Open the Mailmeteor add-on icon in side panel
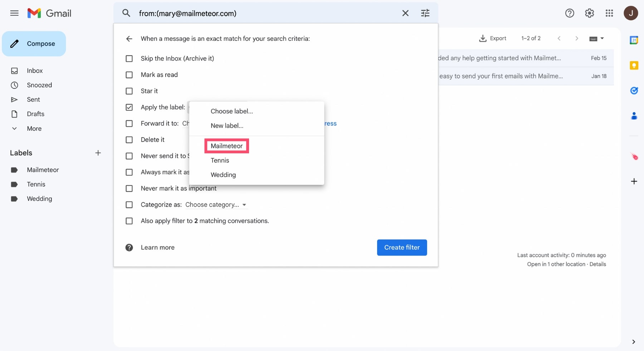644x351 pixels. [x=634, y=157]
